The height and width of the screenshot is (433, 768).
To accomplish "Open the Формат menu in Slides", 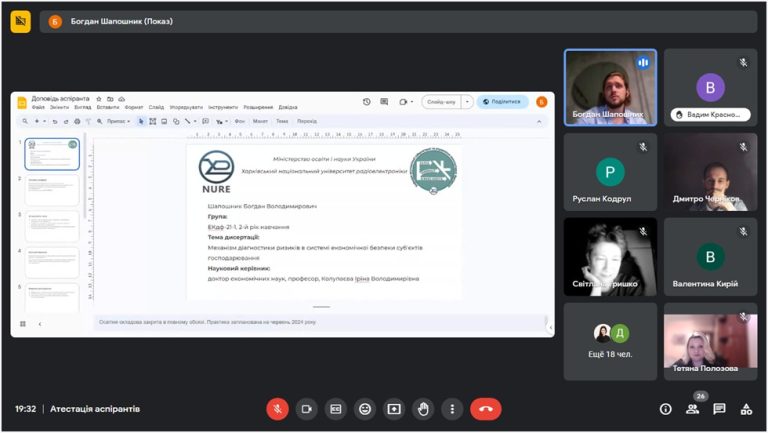I will point(134,107).
